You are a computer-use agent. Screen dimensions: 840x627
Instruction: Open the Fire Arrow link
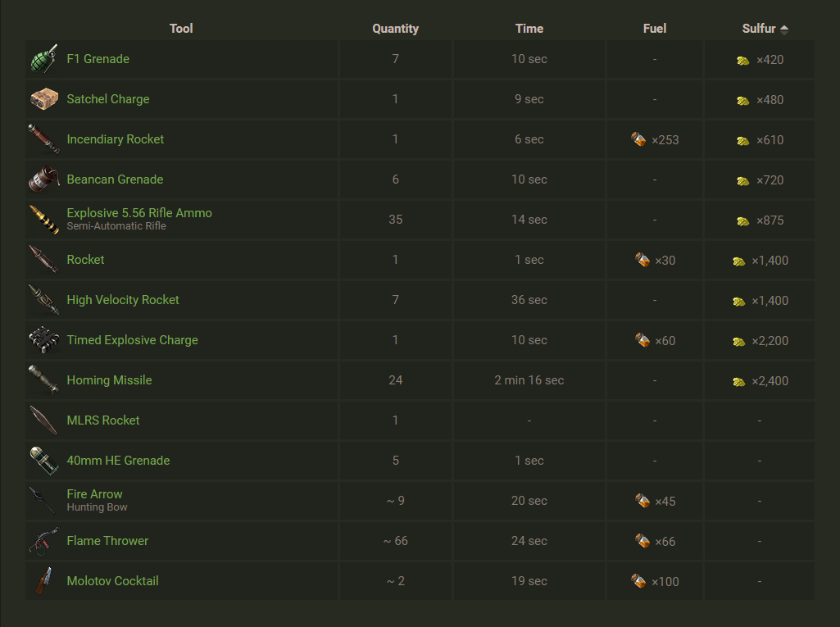[94, 494]
